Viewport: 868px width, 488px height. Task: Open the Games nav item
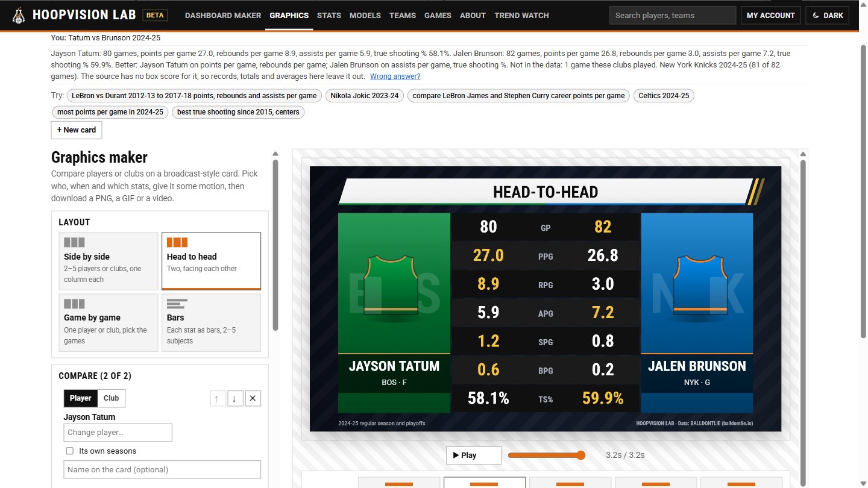point(438,15)
